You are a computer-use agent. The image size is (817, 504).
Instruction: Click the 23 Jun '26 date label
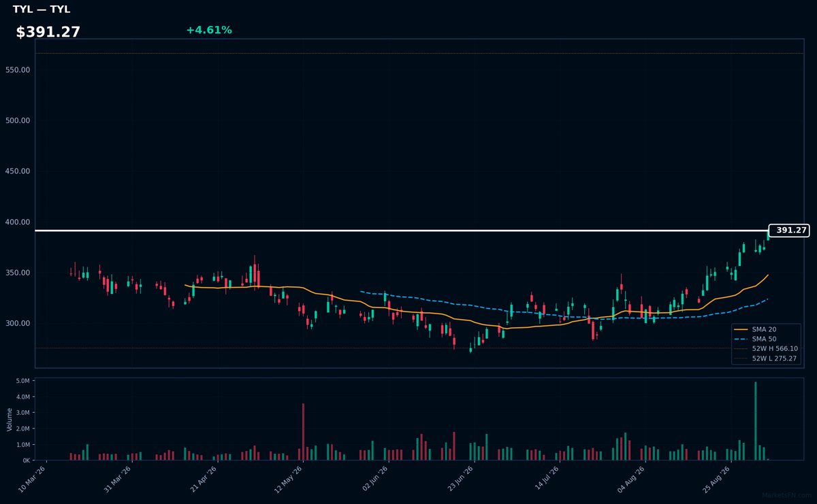point(461,479)
